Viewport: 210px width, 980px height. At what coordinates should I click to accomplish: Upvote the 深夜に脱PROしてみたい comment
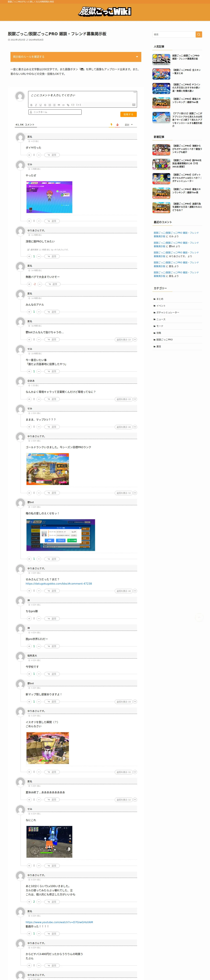tap(29, 256)
